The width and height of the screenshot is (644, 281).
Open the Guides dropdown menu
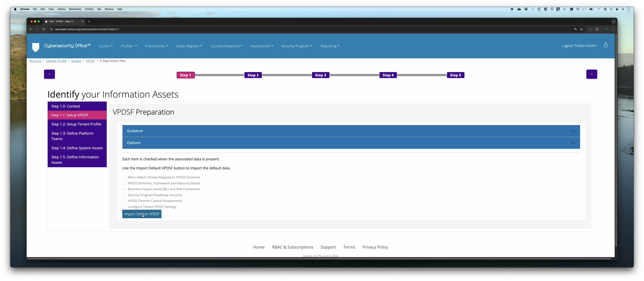coord(105,46)
